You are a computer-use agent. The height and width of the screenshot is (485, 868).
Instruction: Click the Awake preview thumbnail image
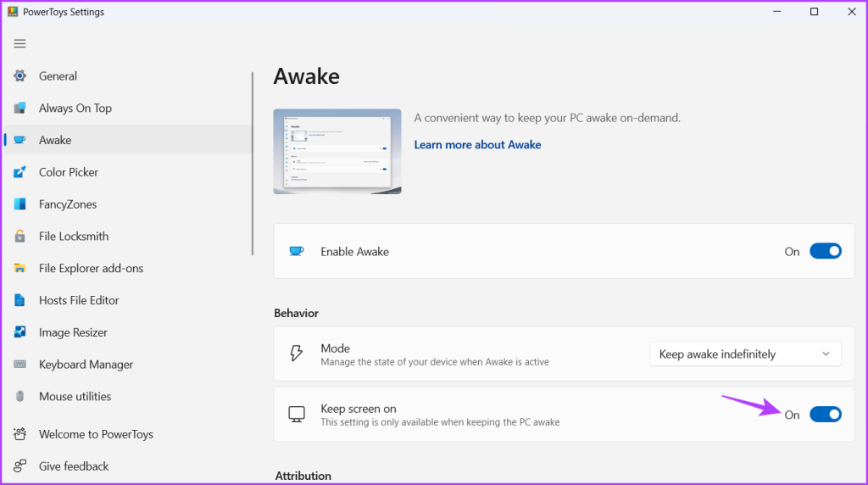(x=337, y=151)
